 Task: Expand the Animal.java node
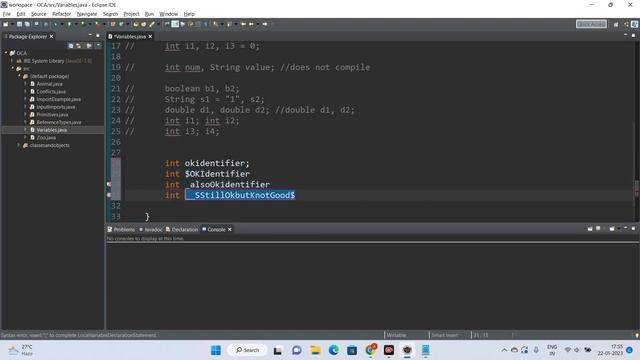pos(26,84)
